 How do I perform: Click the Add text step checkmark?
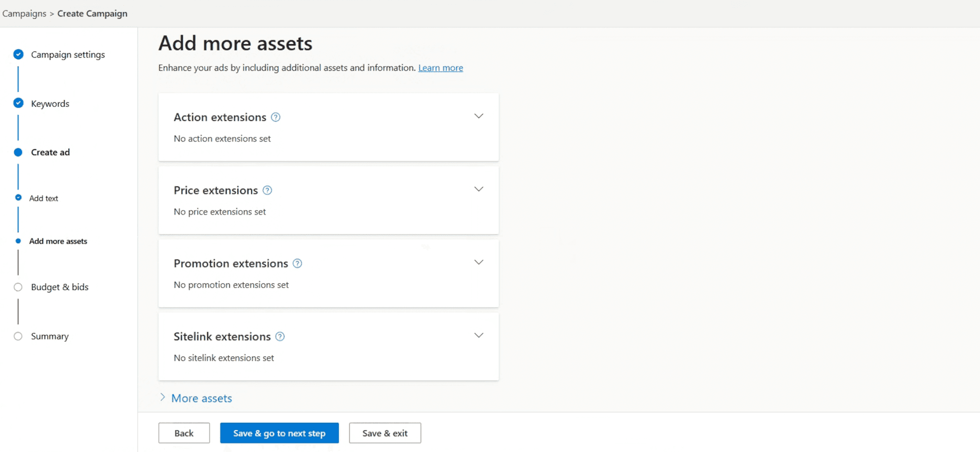[18, 198]
